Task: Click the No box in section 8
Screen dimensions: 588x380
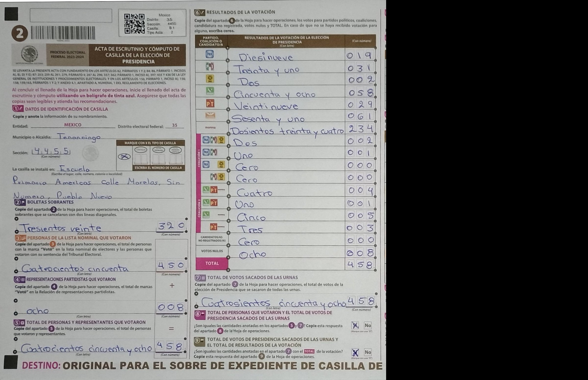Action: tap(368, 325)
